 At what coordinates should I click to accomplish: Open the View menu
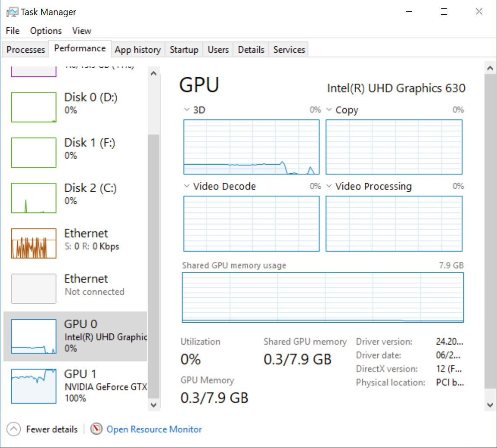pyautogui.click(x=82, y=31)
